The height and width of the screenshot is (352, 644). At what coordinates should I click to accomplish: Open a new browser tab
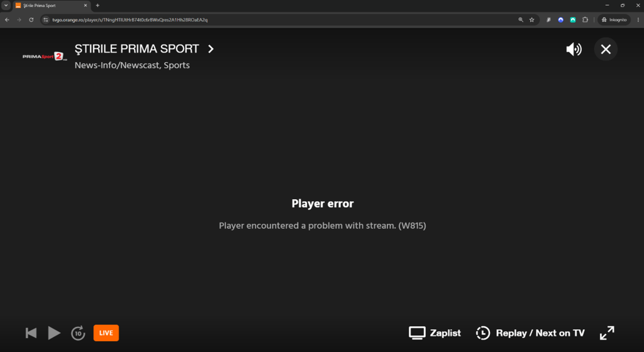97,5
